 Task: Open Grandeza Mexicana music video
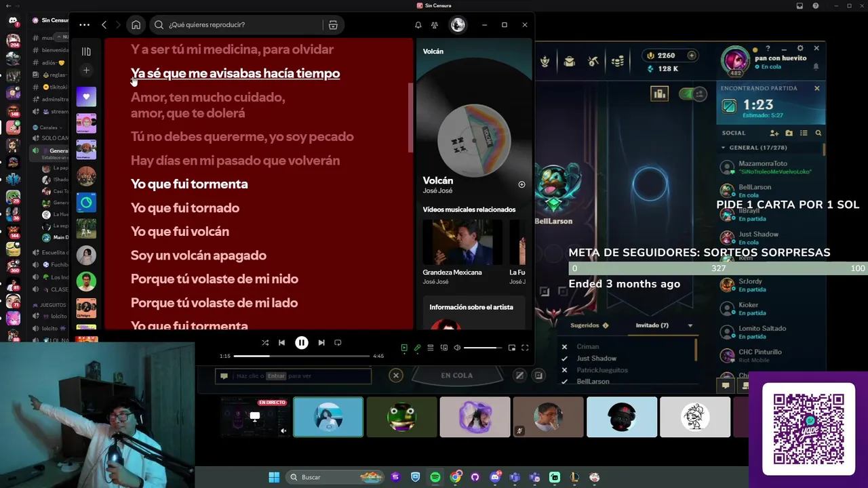pyautogui.click(x=462, y=242)
